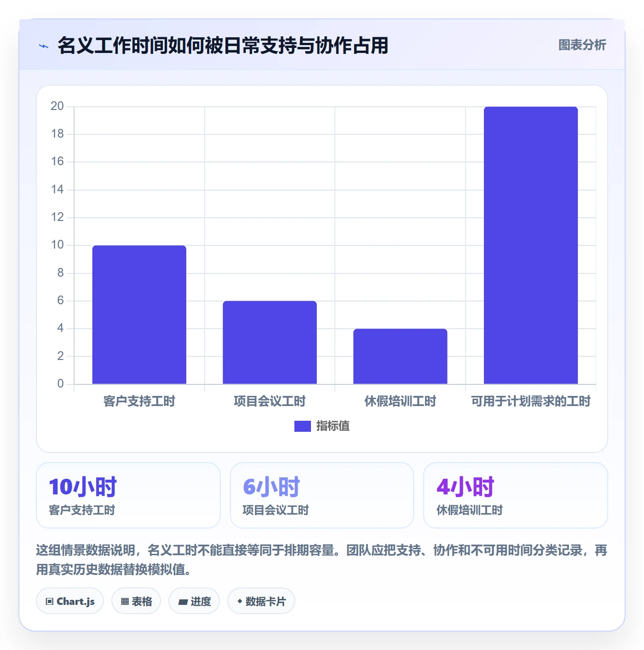Screen dimensions: 644x650
Task: Open the 6小时 项目会议工时 card
Action: coord(322,495)
